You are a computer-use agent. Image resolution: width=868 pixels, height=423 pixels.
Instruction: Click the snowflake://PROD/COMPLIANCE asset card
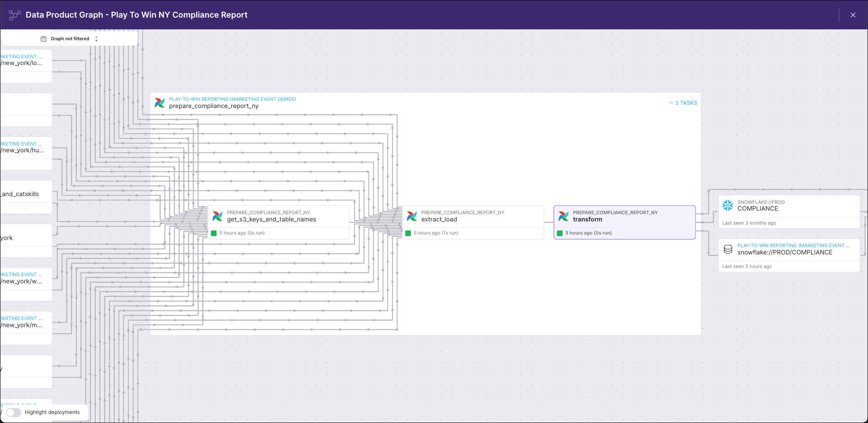point(789,255)
